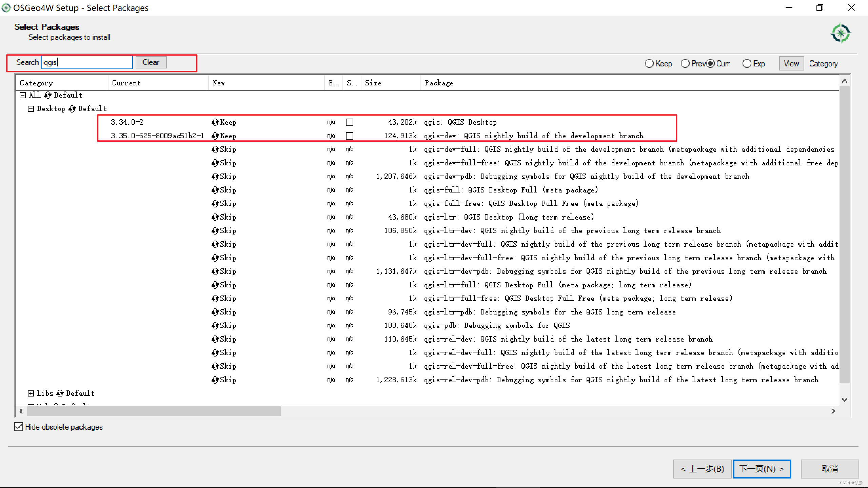Proceed with 下一页(N) button

click(x=762, y=469)
